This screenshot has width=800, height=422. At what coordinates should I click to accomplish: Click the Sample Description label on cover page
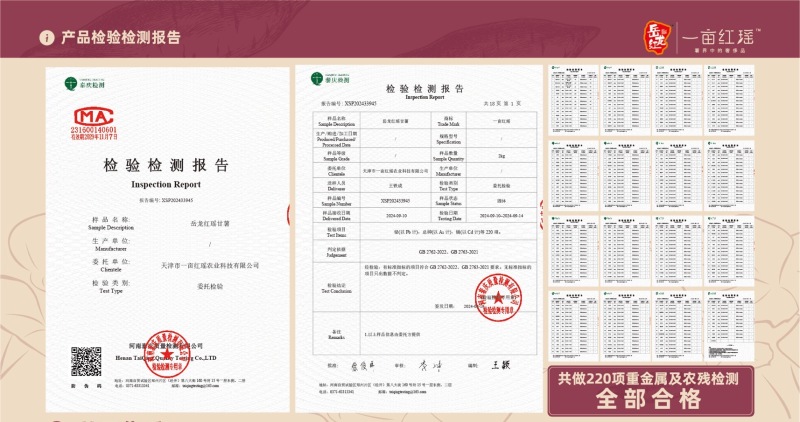pos(111,228)
